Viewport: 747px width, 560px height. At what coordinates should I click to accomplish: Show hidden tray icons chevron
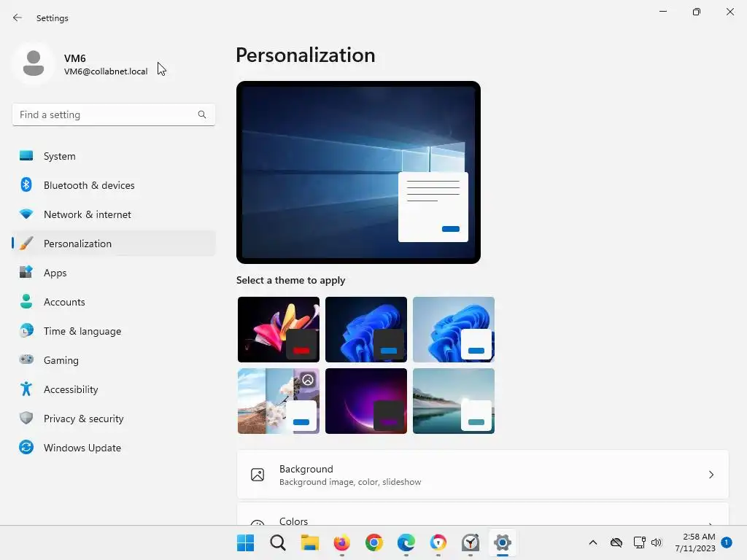click(x=593, y=542)
